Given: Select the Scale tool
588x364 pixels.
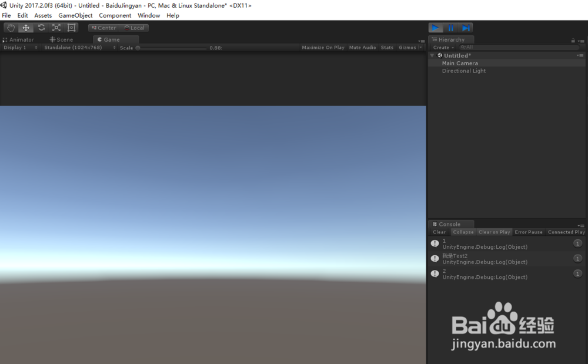Looking at the screenshot, I should click(56, 28).
